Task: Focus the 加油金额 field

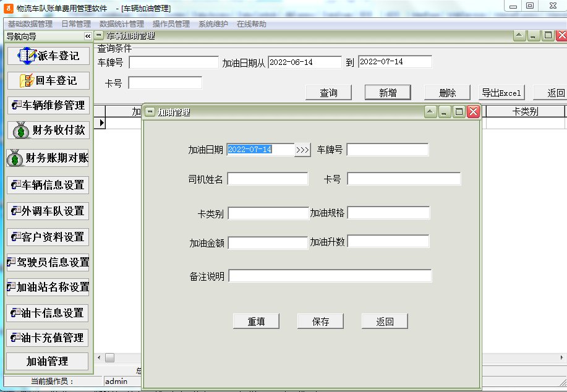Action: click(x=268, y=243)
